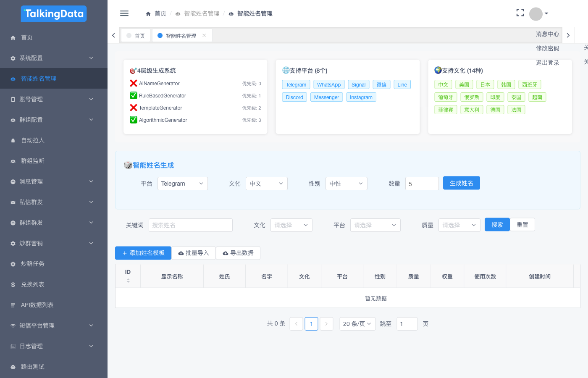Screen dimensions: 588x378
Task: Click the 关键词 search name input
Action: 190,225
